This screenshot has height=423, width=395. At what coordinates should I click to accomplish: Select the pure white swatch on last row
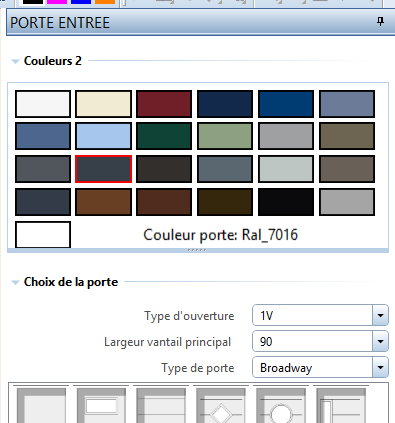point(43,235)
